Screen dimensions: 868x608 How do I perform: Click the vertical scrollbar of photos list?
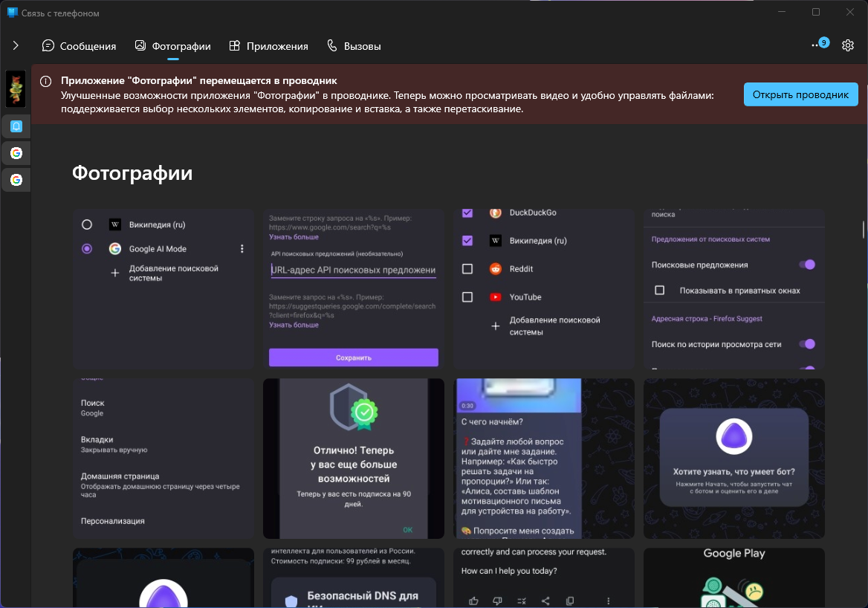click(863, 229)
